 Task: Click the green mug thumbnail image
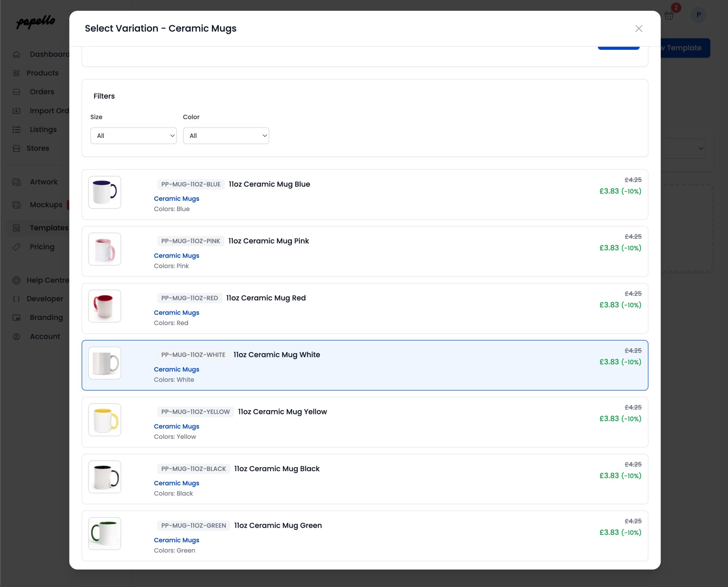coord(104,533)
